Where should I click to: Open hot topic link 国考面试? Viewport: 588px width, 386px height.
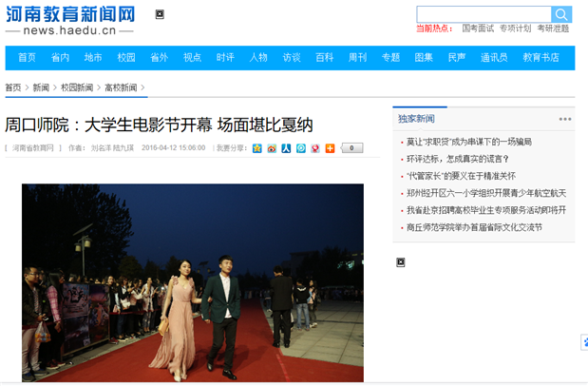(x=478, y=29)
